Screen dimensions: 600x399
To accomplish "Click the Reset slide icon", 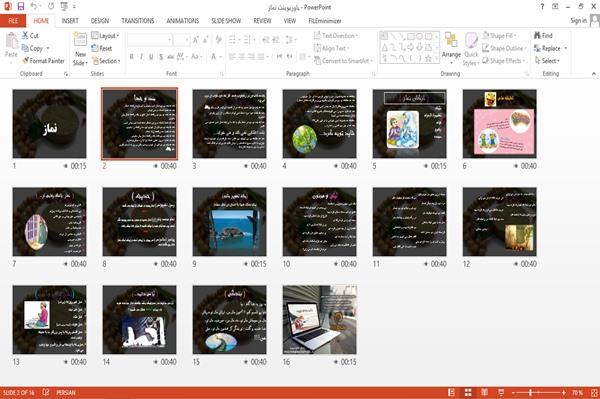I will coord(95,48).
